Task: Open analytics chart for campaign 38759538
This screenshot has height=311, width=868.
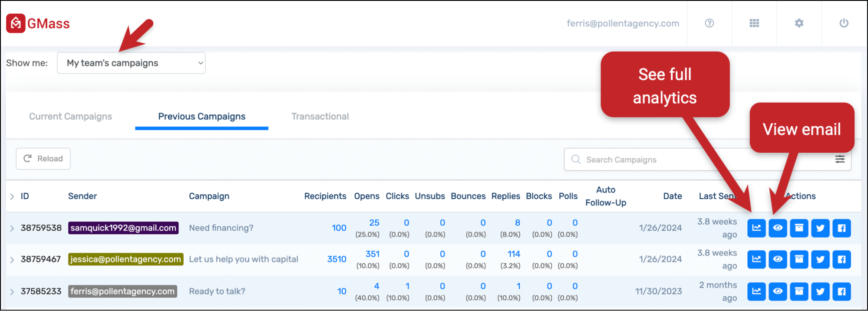Action: 756,228
